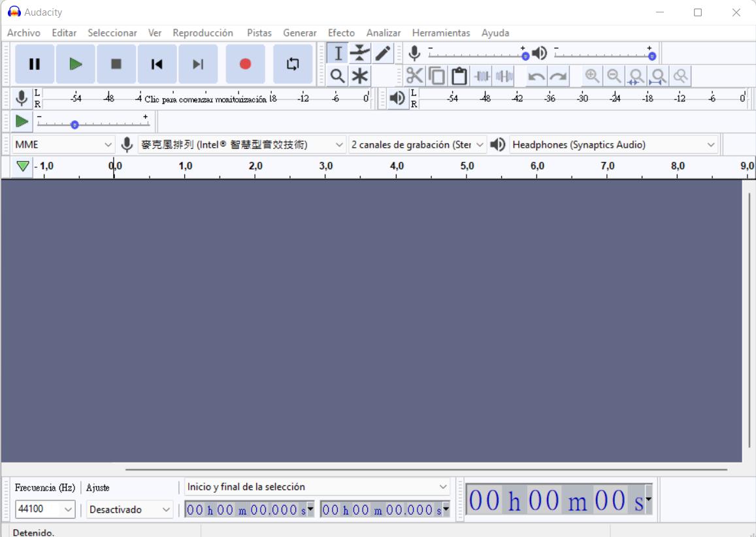Viewport: 756px width, 537px height.
Task: Open the Ayuda menu
Action: pyautogui.click(x=495, y=33)
